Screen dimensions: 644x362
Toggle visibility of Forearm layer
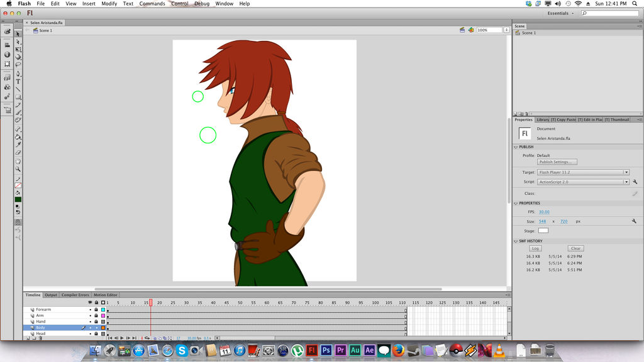(91, 309)
